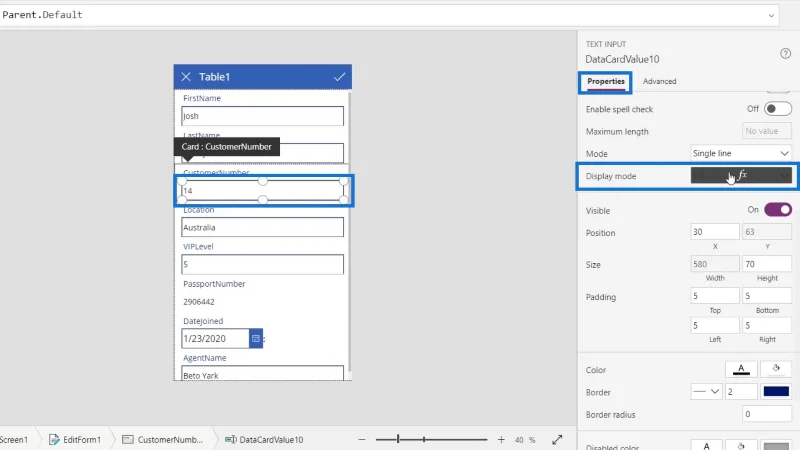Click the help question mark icon
Screen dimensions: 800x450
(x=785, y=54)
